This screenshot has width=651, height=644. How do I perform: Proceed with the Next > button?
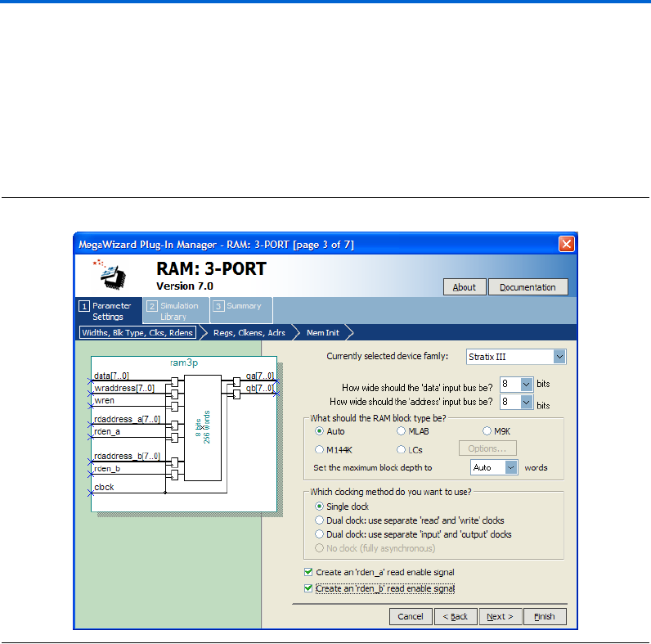(x=501, y=616)
